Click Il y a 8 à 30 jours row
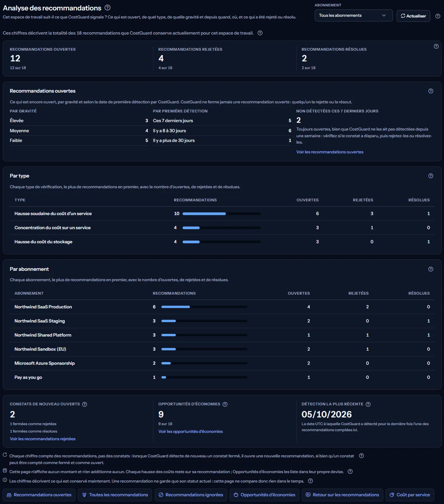444x504 pixels. (222, 131)
